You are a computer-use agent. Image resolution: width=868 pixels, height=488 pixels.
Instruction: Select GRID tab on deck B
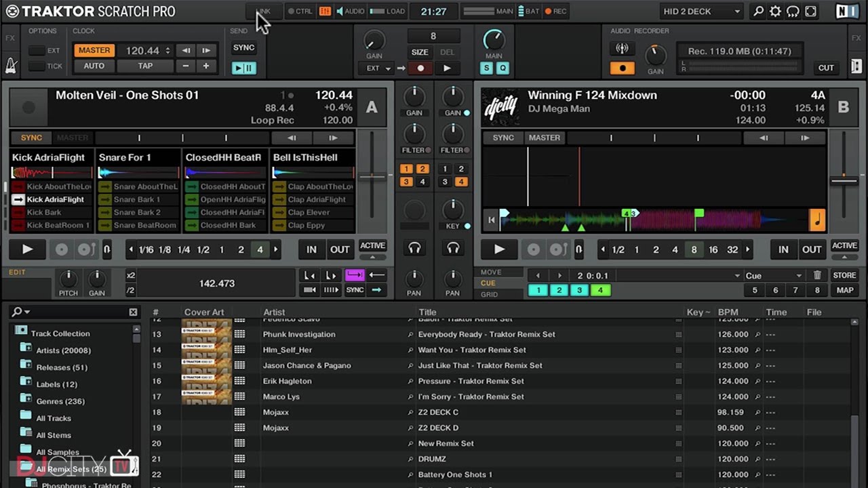pyautogui.click(x=489, y=294)
